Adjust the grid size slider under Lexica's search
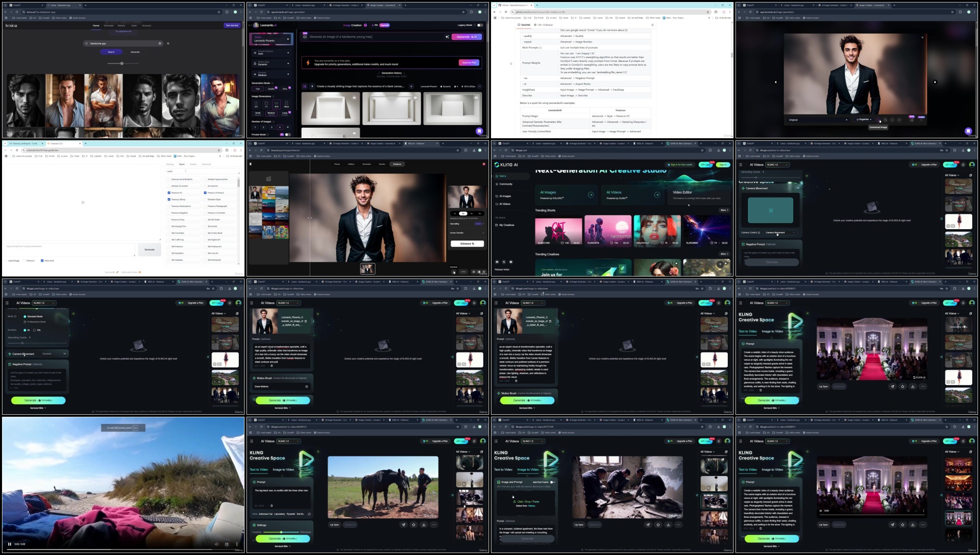Viewport: 980px width, 555px height. click(x=123, y=63)
